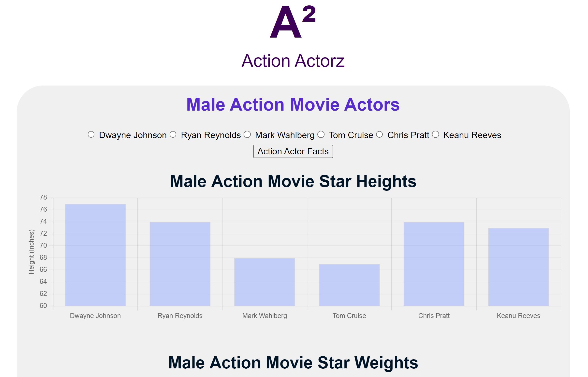Select the Keanu Reeves radio button

(435, 134)
